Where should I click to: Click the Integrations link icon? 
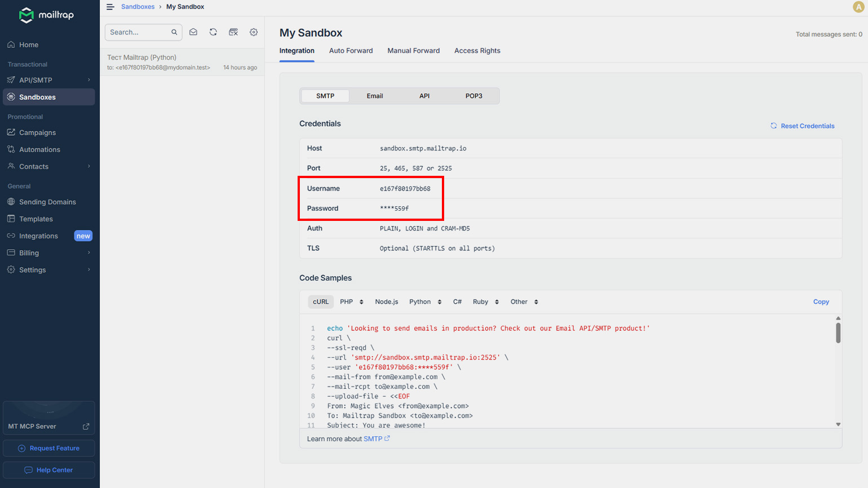tap(11, 236)
